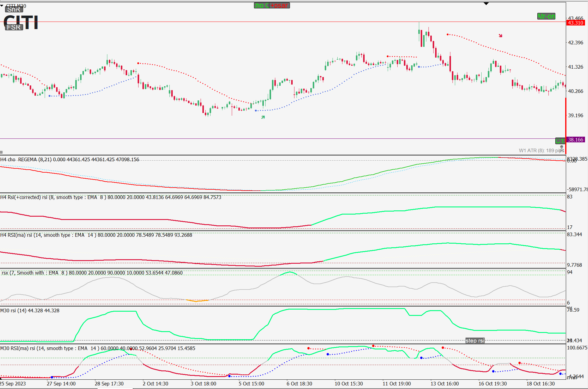Click the FSR button on chart
The width and height of the screenshot is (588, 389).
tap(14, 27)
